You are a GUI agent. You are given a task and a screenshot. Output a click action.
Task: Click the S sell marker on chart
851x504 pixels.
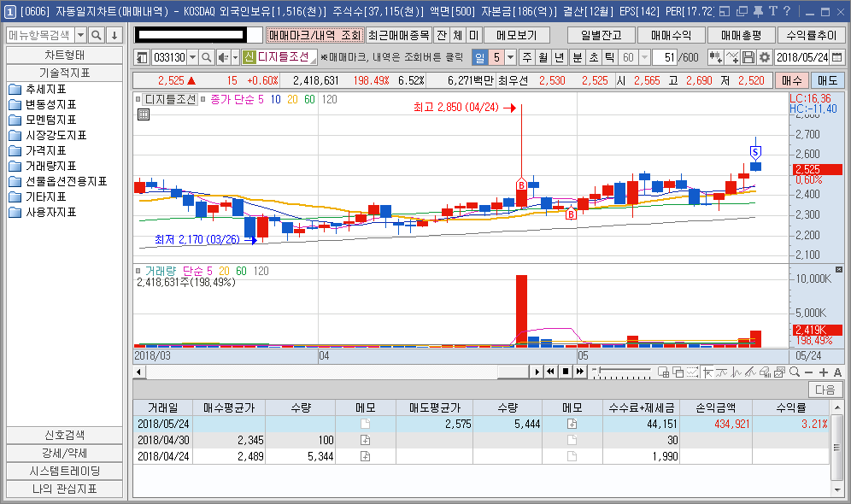pos(755,152)
